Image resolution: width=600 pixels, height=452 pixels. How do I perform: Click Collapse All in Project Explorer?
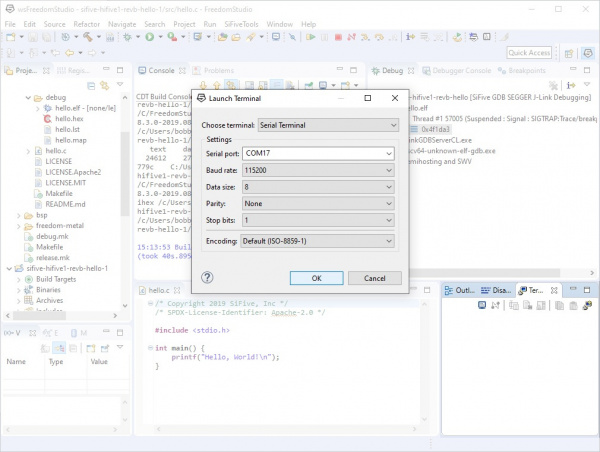coord(91,85)
